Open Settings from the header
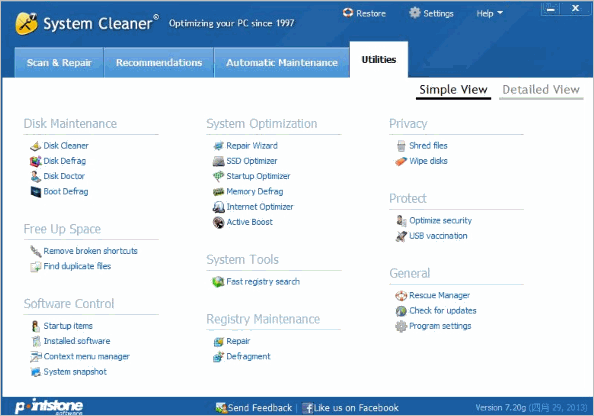 coord(431,13)
